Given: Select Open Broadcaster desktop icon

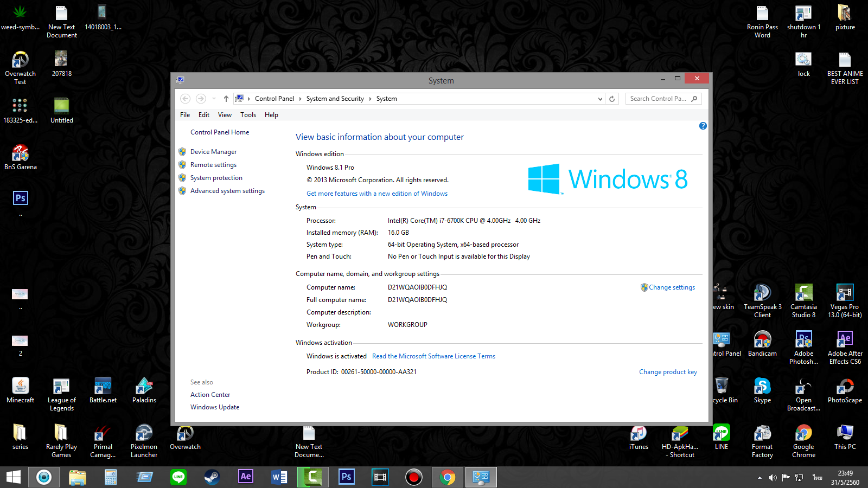Looking at the screenshot, I should 803,395.
